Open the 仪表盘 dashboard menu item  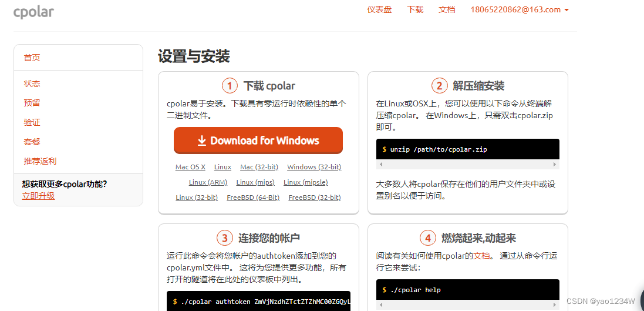click(x=379, y=9)
